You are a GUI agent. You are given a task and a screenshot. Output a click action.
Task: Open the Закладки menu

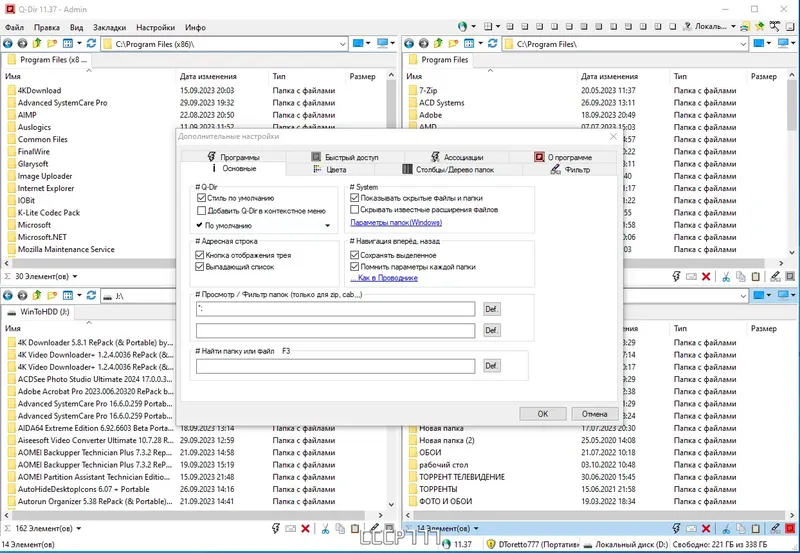click(x=109, y=28)
